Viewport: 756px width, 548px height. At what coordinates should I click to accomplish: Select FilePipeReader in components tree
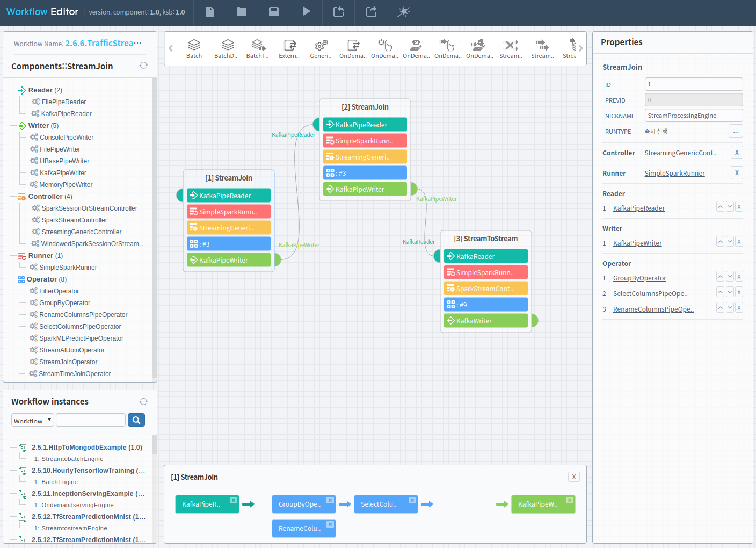pyautogui.click(x=64, y=102)
